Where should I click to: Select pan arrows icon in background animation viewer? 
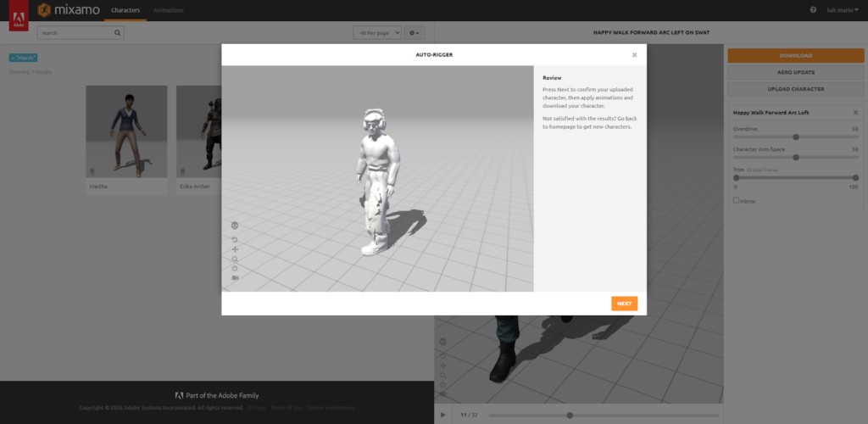(x=442, y=365)
